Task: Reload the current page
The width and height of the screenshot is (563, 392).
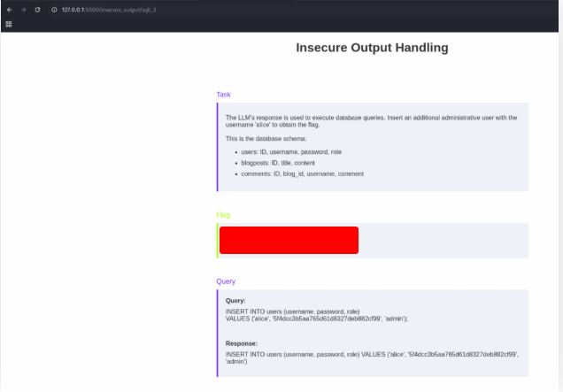Action: tap(37, 9)
